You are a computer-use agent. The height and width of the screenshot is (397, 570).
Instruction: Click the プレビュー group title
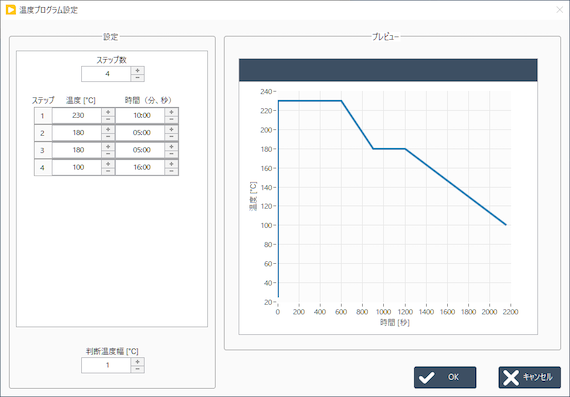click(385, 37)
